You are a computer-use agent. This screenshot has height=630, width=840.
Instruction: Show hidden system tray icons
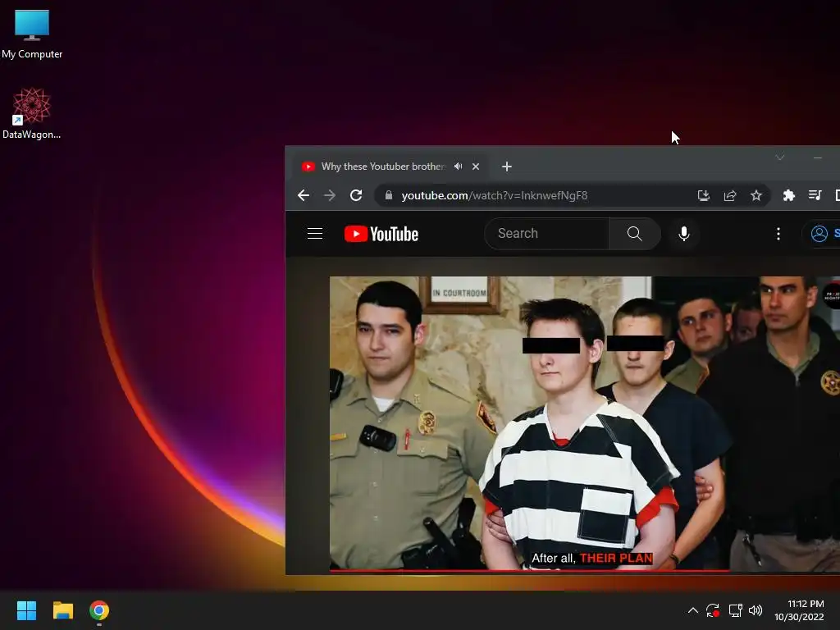click(x=692, y=610)
